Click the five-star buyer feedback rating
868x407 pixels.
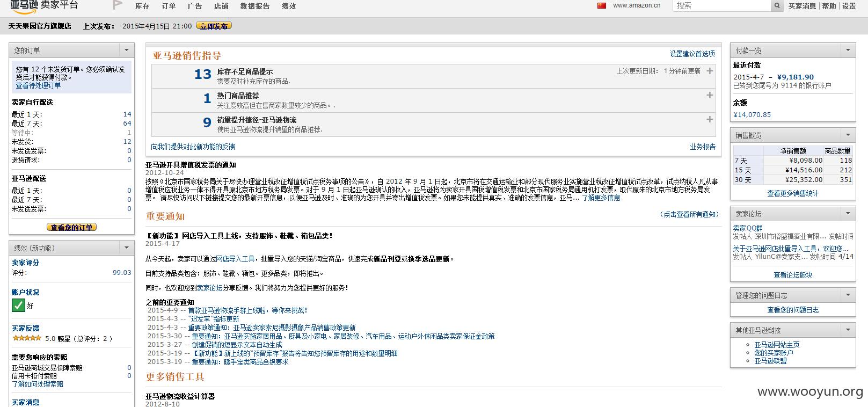[x=27, y=338]
